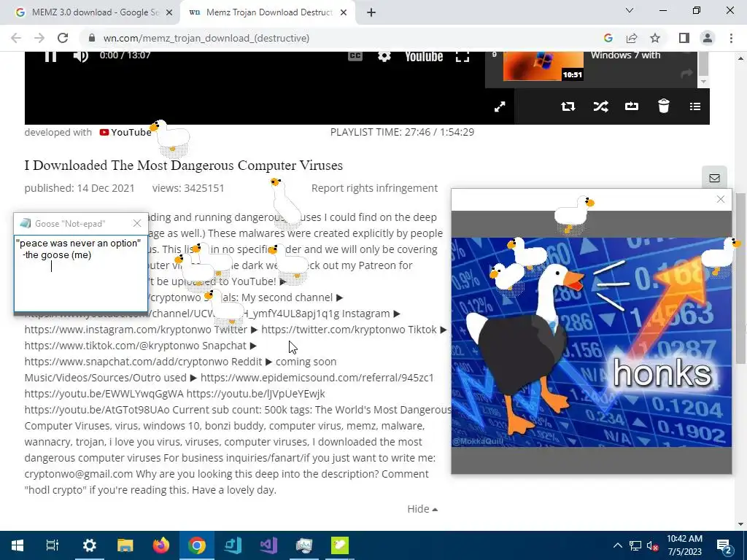Open Settings from the taskbar

point(90,545)
